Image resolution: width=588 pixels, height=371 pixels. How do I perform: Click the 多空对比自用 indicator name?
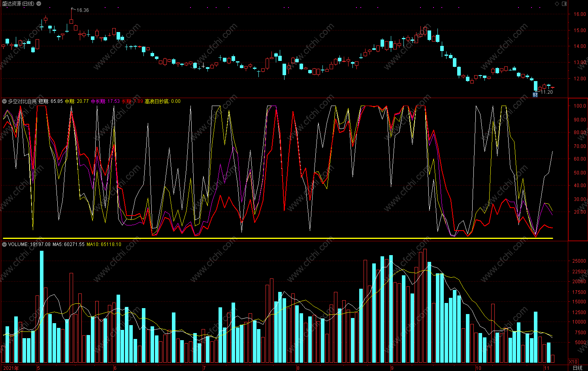(x=22, y=101)
